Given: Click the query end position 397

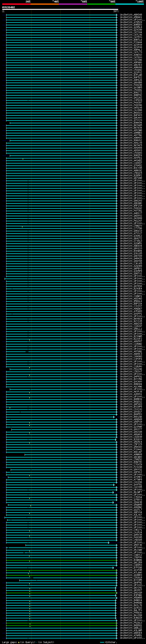Looking at the screenshot, I should pos(115,11).
